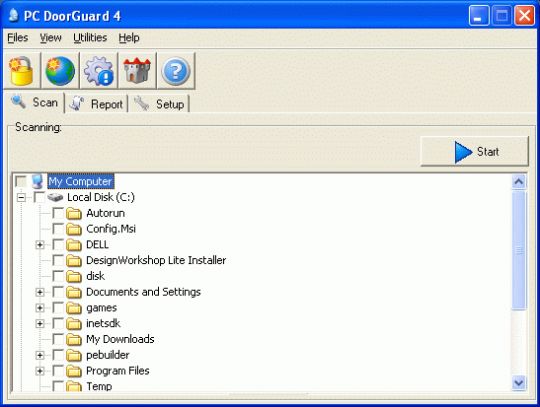Click the inetsdk folder icon
The height and width of the screenshot is (407, 540).
[x=74, y=324]
